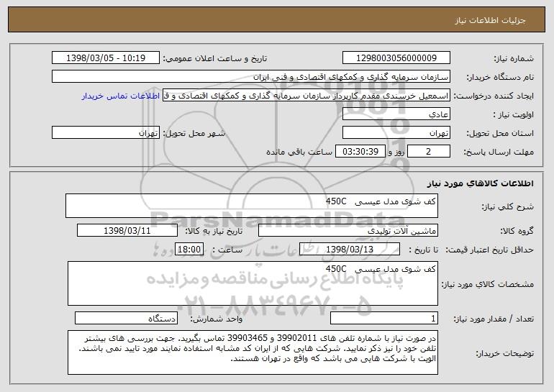Image resolution: width=554 pixels, height=392 pixels.
Task: Click the مهلت ارسال پاسخ label
Action: point(499,152)
